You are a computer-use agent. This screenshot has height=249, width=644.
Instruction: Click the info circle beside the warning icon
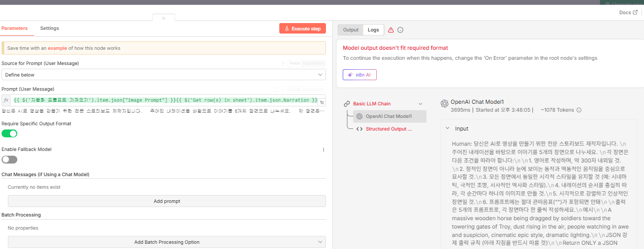[400, 30]
